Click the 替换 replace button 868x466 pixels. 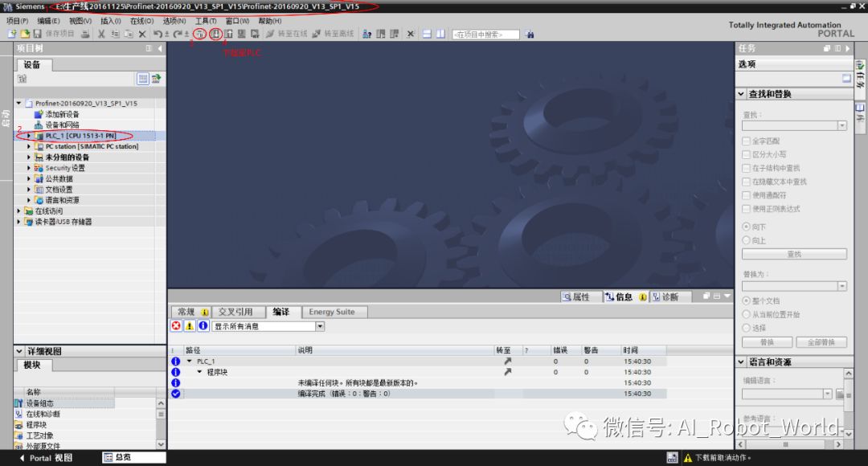click(x=767, y=342)
